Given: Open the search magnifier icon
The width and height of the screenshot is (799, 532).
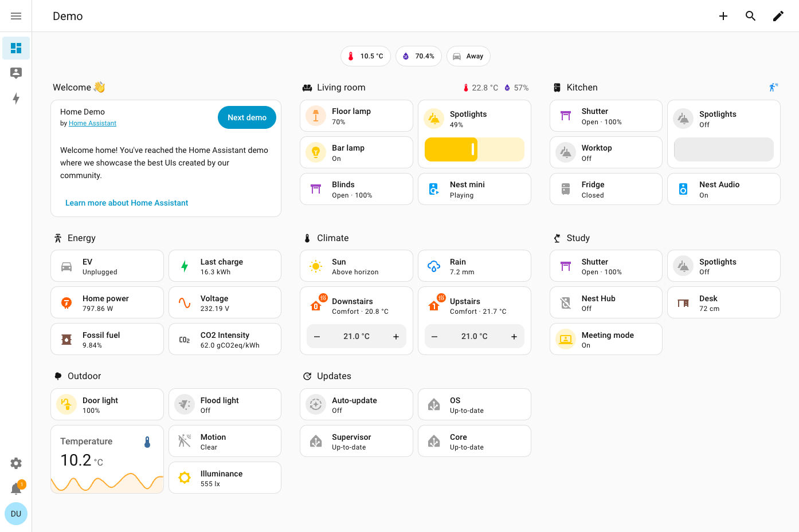Looking at the screenshot, I should click(x=751, y=16).
